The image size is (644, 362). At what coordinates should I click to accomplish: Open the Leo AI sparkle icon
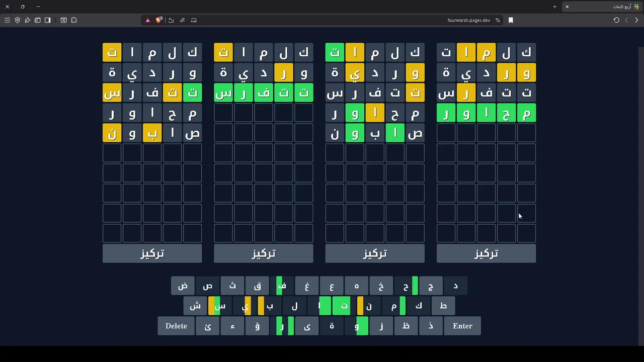[x=27, y=20]
